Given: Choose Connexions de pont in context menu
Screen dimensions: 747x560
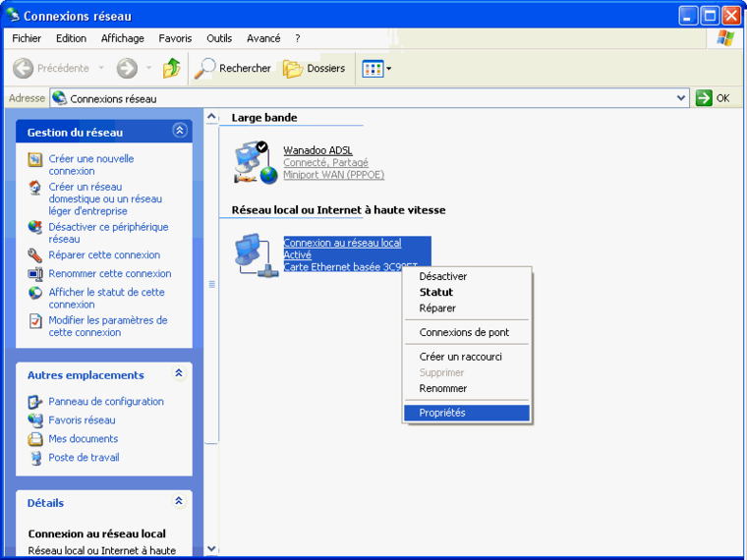Looking at the screenshot, I should point(467,332).
